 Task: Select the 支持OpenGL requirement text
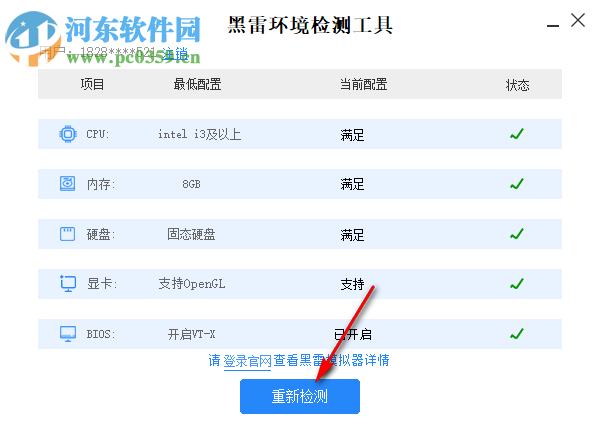coord(192,284)
